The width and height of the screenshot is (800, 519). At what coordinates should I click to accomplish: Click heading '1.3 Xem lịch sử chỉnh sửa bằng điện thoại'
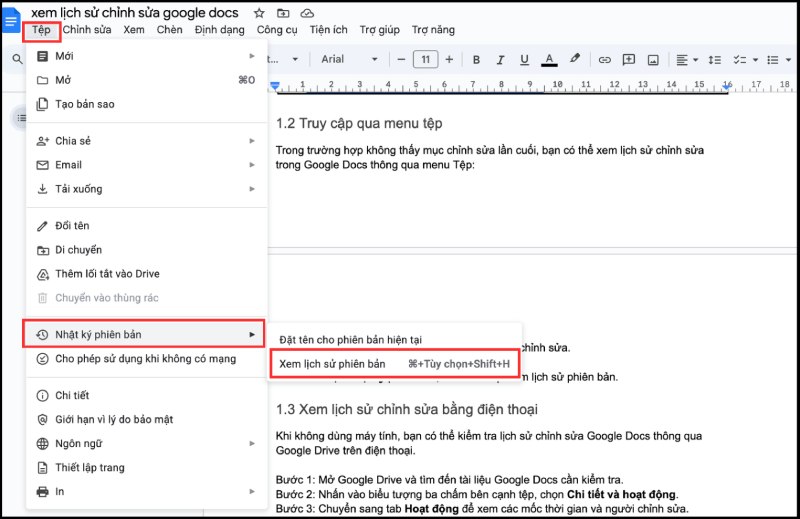coord(407,409)
